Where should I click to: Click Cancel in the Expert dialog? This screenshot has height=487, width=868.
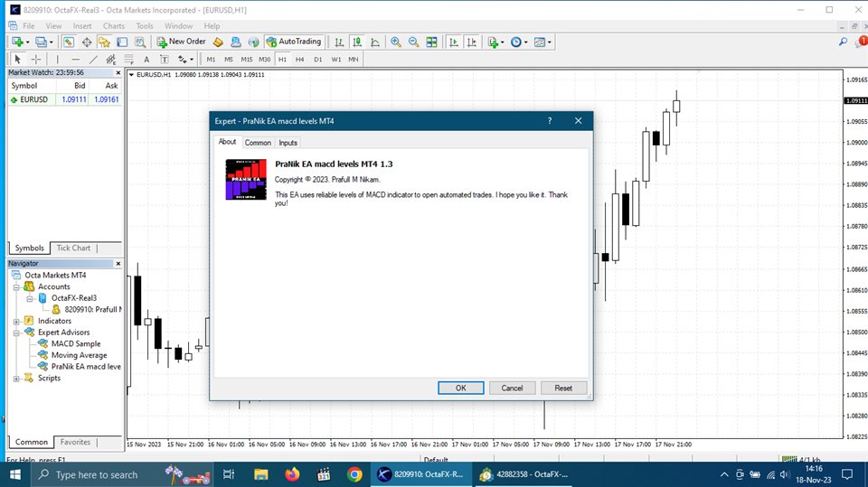tap(512, 388)
